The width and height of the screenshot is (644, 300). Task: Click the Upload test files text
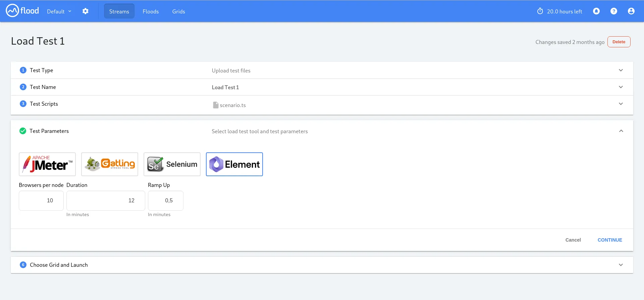[x=231, y=70]
